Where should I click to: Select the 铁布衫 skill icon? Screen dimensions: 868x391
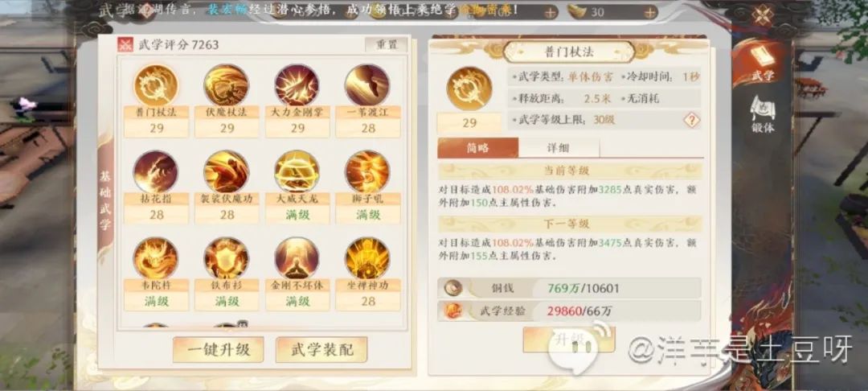(227, 258)
